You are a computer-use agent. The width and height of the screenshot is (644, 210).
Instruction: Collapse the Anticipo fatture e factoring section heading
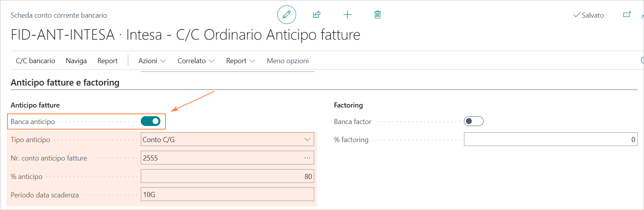tap(65, 82)
